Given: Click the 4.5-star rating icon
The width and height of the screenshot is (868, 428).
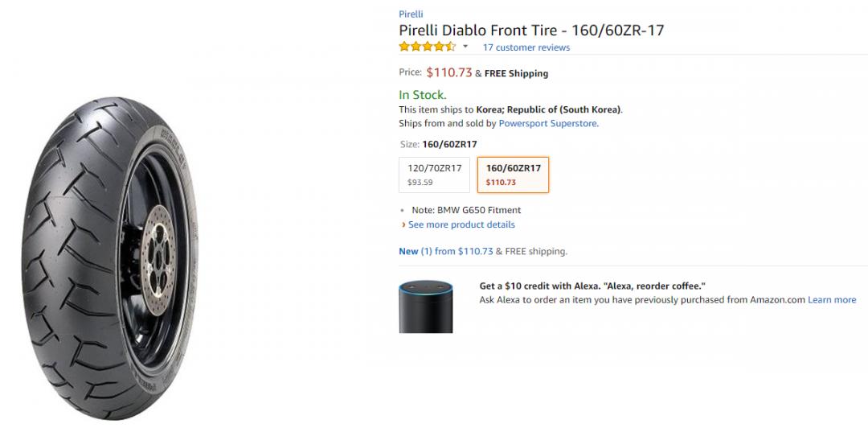Looking at the screenshot, I should click(427, 47).
